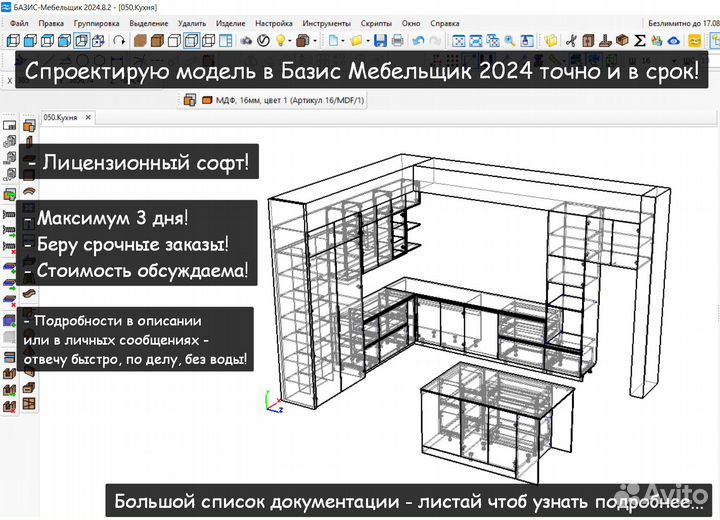Click the scissors cutting icon

coord(571,41)
